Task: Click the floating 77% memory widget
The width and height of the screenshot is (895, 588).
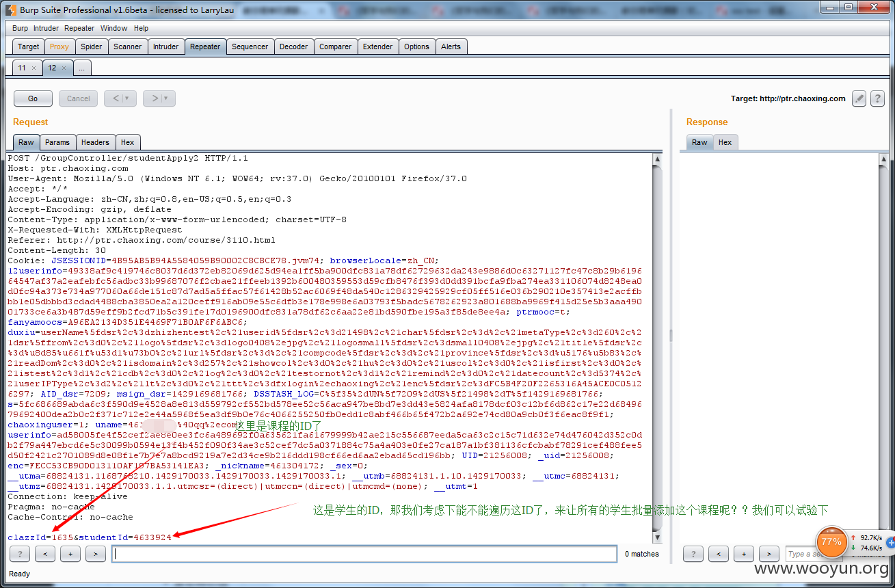Action: 831,542
